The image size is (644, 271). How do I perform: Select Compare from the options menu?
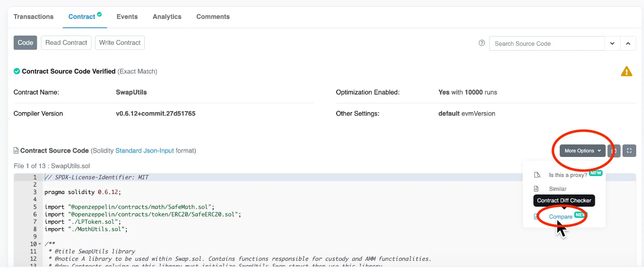pyautogui.click(x=561, y=216)
